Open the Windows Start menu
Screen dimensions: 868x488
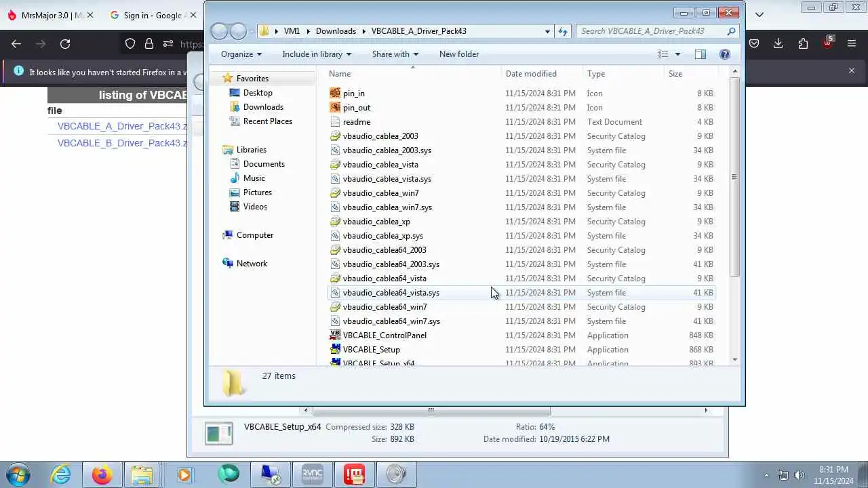coord(18,474)
